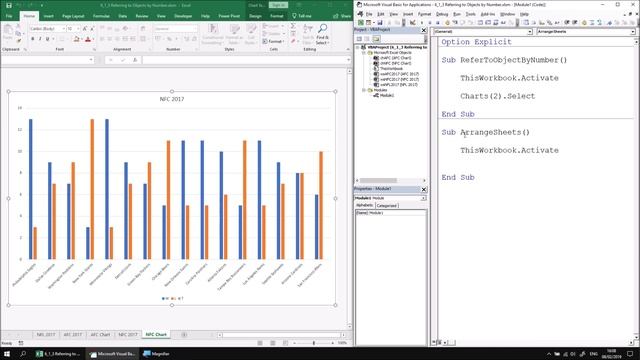Open Excel File tab
This screenshot has height=360, width=640.
coord(9,16)
